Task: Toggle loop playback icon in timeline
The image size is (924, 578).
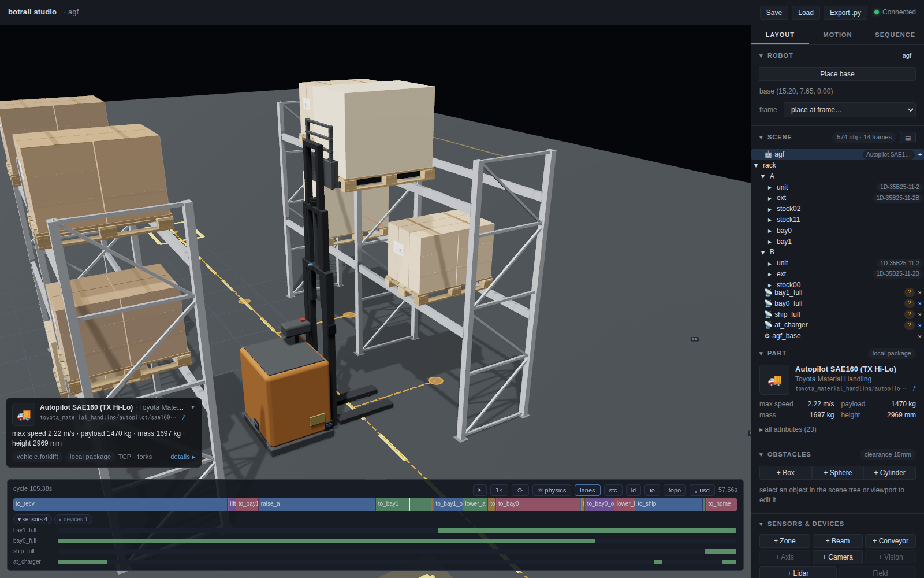Action: (x=520, y=490)
